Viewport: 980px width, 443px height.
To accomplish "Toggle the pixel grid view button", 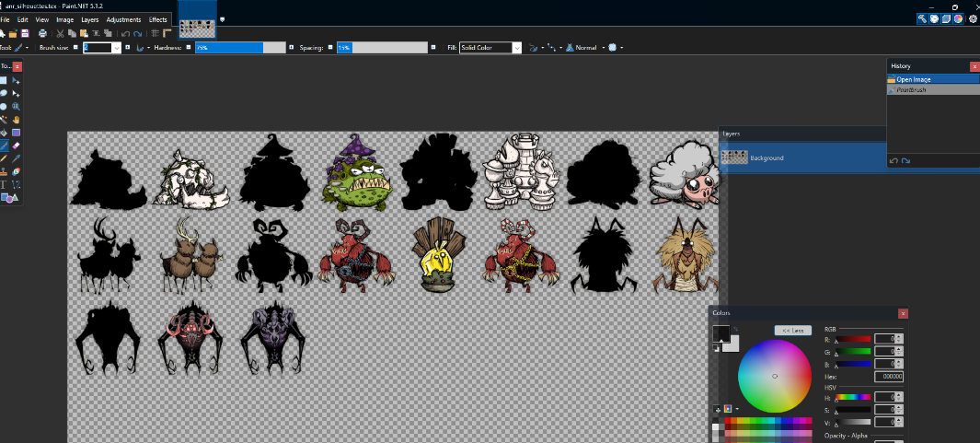I will tap(156, 33).
